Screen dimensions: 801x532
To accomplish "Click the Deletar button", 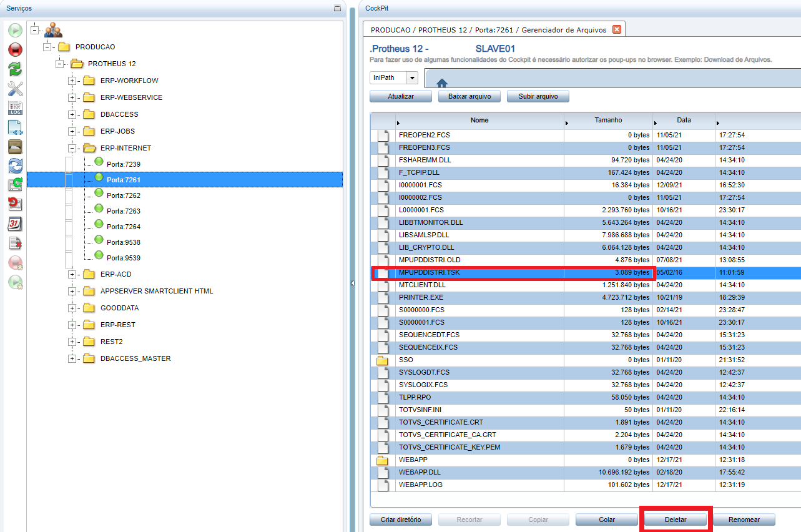I will click(x=676, y=520).
